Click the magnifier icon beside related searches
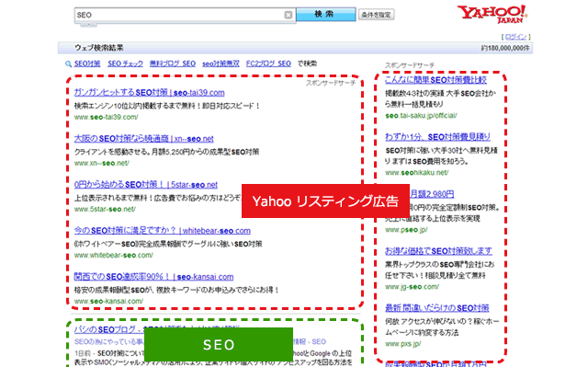The height and width of the screenshot is (367, 588). [68, 63]
